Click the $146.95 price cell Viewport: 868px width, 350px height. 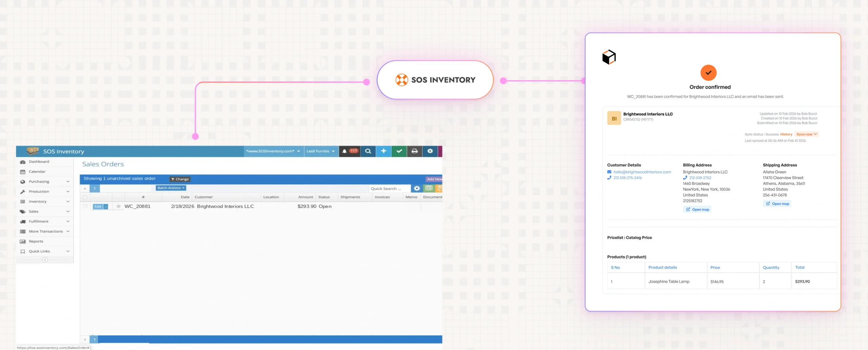click(x=717, y=281)
